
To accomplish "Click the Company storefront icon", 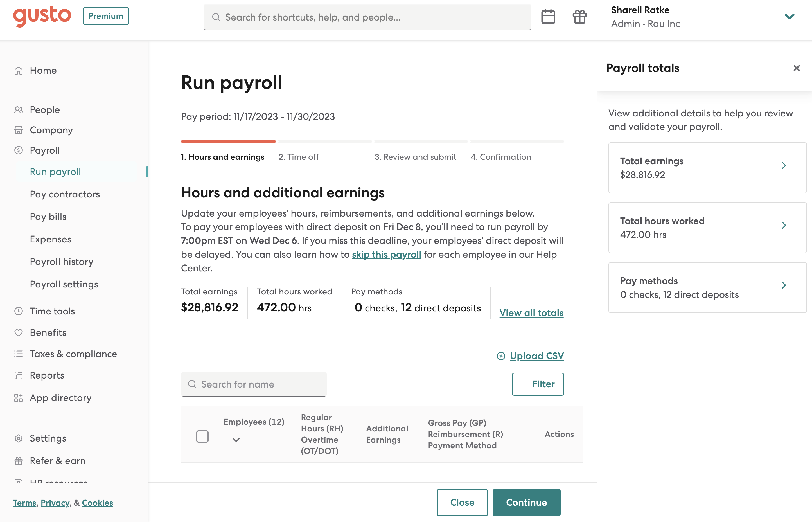I will 19,130.
